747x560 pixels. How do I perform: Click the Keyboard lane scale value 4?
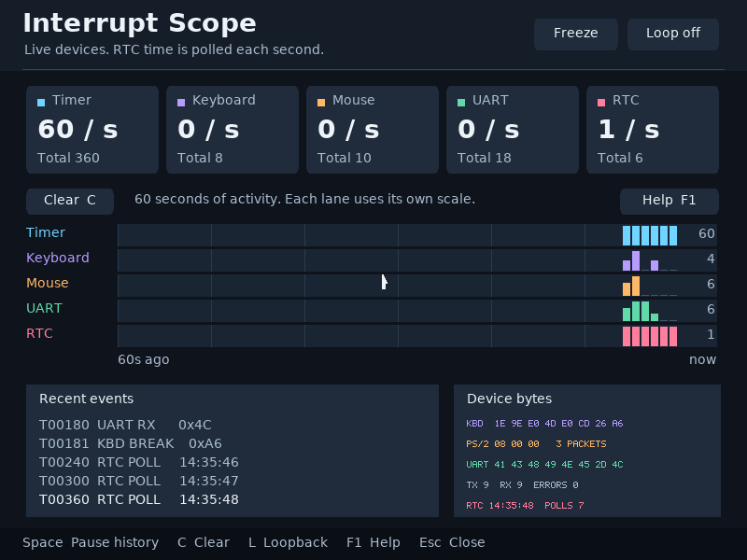point(711,259)
